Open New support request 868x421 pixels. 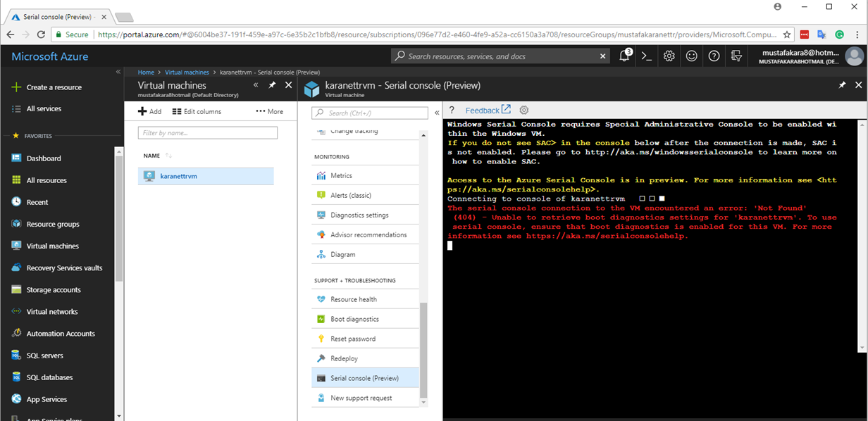tap(365, 398)
